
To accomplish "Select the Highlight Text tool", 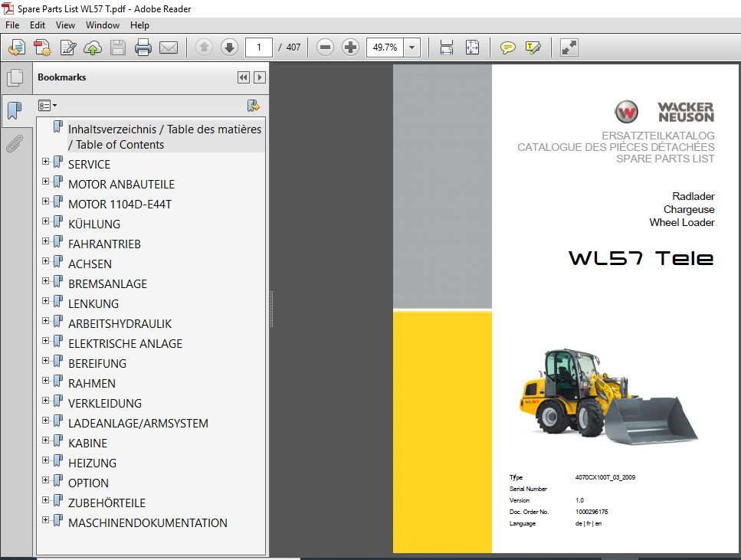I will pos(533,47).
